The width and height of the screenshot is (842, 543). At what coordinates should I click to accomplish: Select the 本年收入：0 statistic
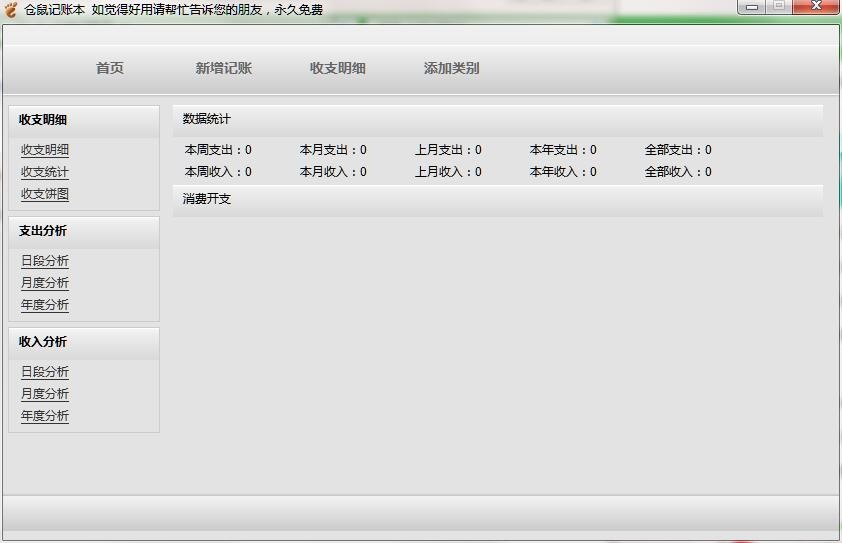(563, 172)
